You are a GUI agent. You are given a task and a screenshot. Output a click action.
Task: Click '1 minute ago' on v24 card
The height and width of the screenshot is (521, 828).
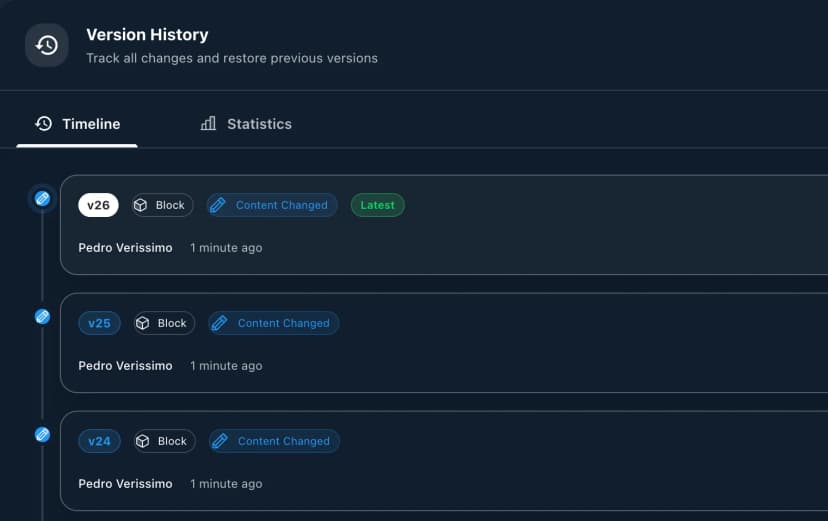coord(226,484)
